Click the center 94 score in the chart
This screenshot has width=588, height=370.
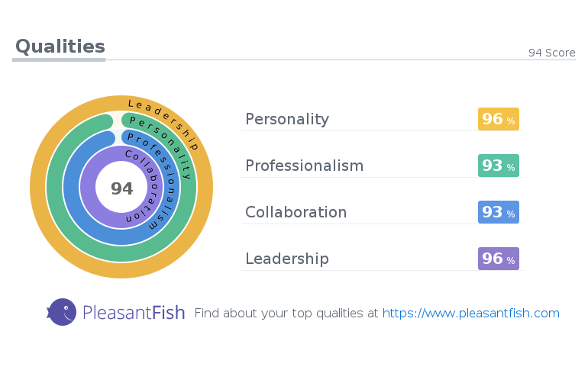pos(122,188)
